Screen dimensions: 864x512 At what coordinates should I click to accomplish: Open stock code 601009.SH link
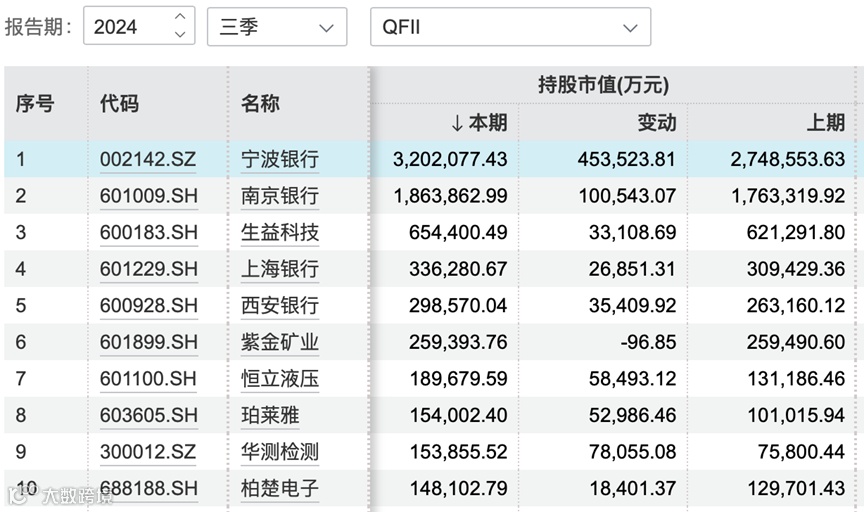[x=149, y=196]
